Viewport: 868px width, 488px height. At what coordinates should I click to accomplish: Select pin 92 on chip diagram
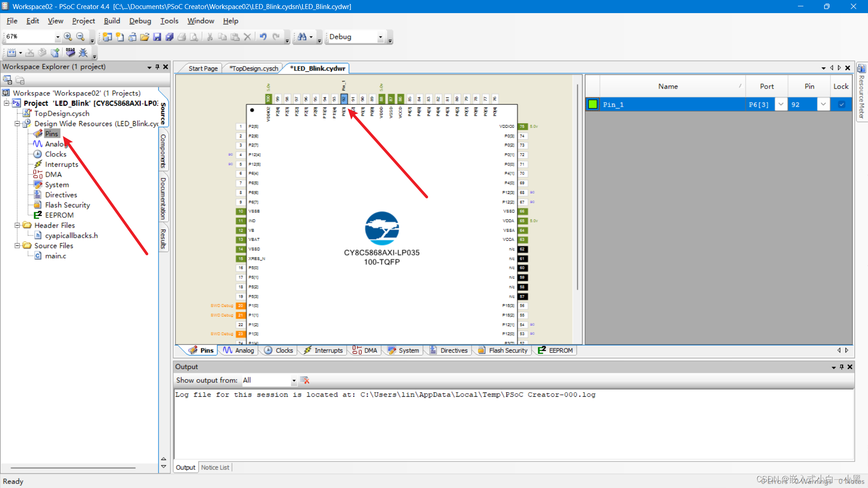pyautogui.click(x=344, y=99)
